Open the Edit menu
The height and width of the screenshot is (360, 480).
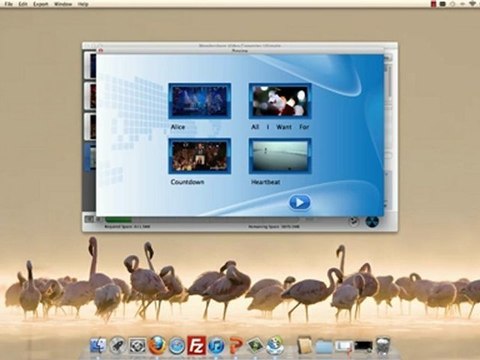(23, 4)
